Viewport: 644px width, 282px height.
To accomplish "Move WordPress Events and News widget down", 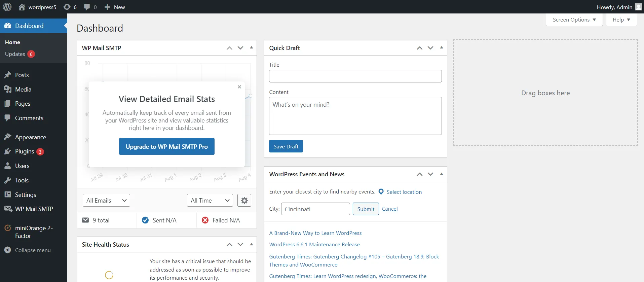I will (430, 174).
